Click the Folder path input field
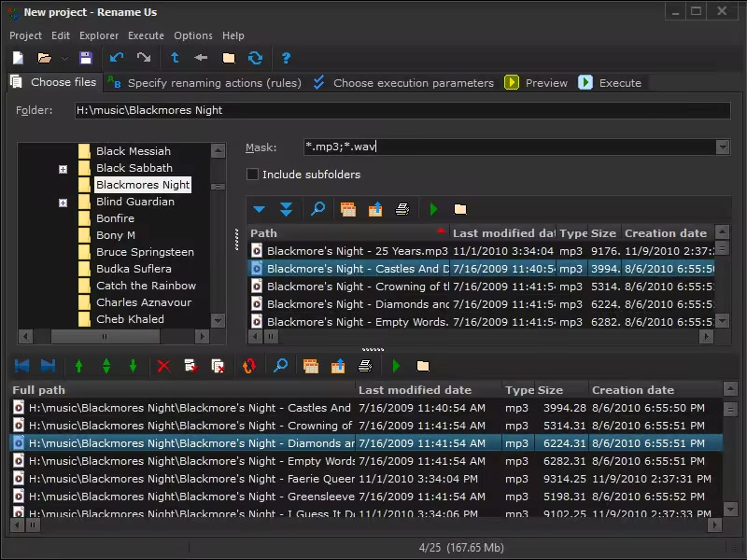The height and width of the screenshot is (560, 747). point(402,110)
